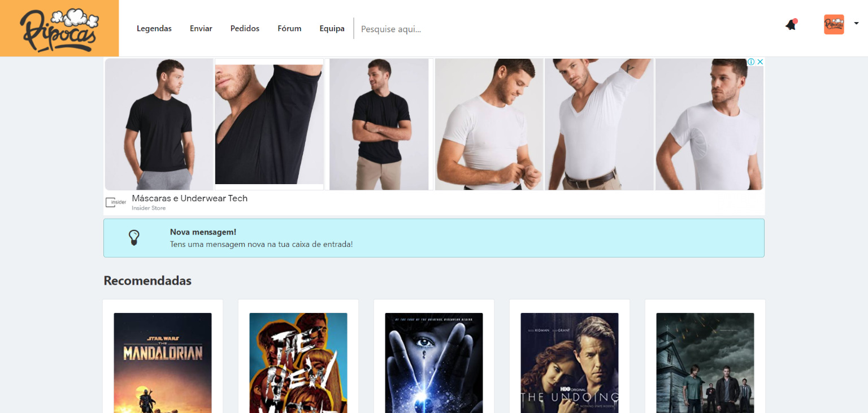Click the ad info icon

point(752,62)
